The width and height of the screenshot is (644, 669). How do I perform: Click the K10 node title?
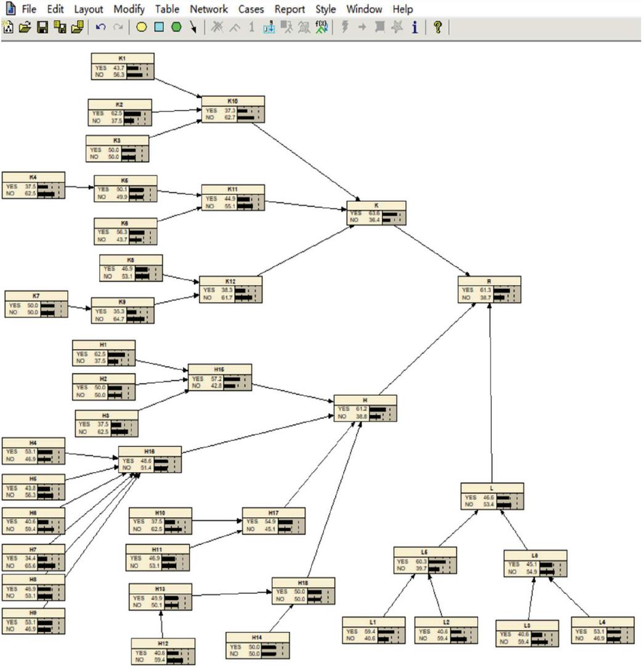233,101
